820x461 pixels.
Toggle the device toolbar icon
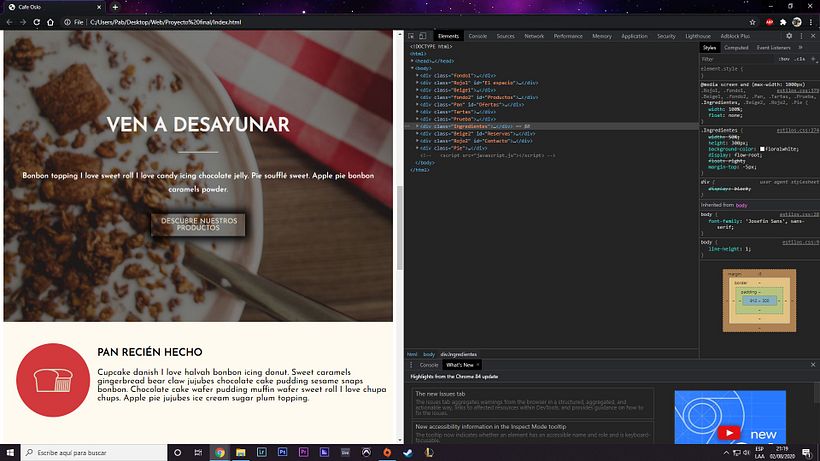423,36
